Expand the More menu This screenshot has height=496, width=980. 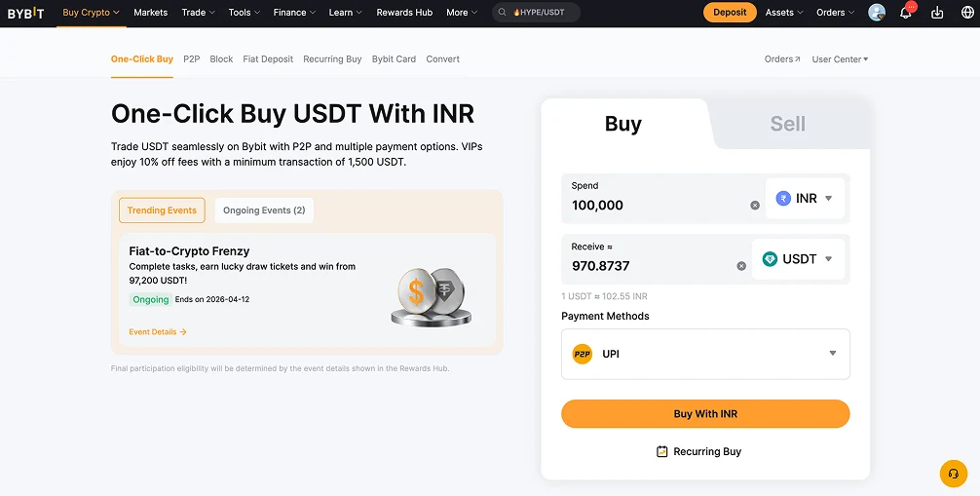pos(462,13)
